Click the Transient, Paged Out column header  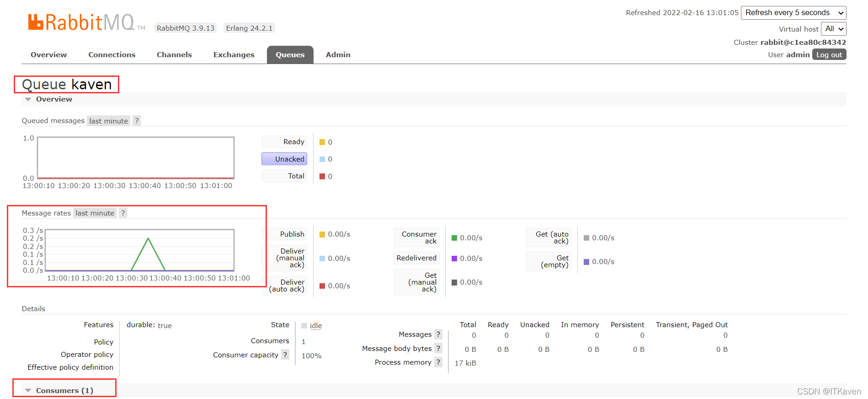[692, 325]
